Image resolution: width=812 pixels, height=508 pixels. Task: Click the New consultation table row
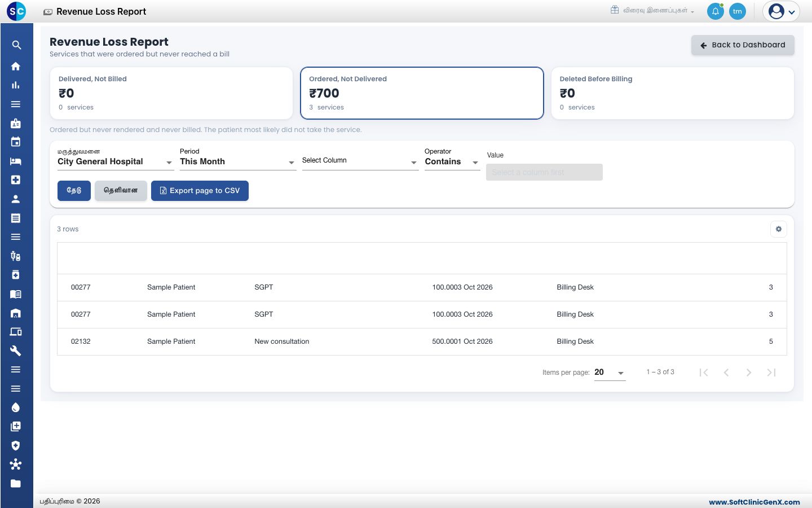tap(422, 341)
